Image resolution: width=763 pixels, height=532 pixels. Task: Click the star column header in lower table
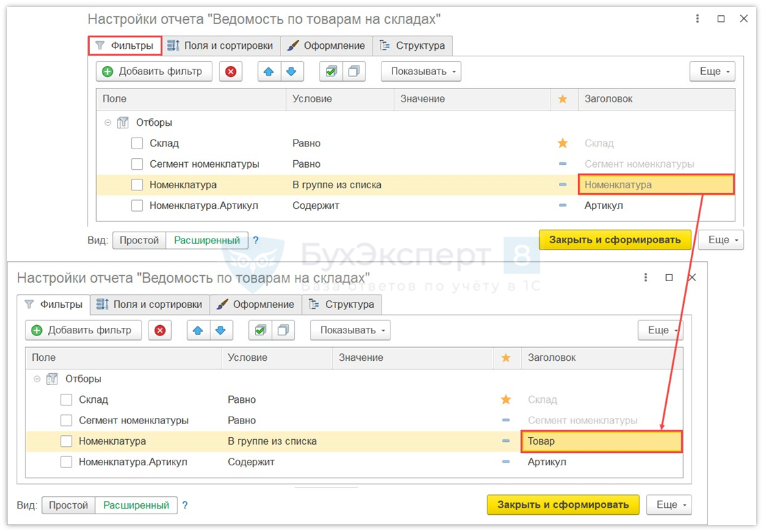[x=506, y=358]
